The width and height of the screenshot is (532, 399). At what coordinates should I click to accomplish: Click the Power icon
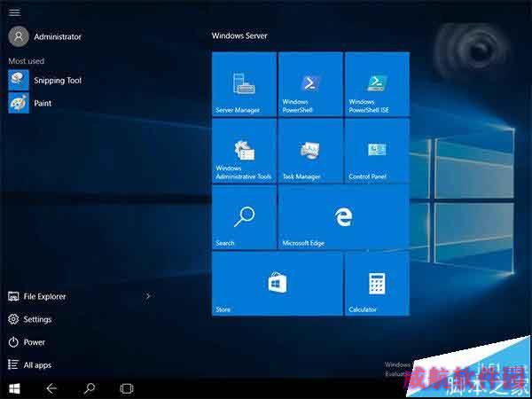(13, 342)
